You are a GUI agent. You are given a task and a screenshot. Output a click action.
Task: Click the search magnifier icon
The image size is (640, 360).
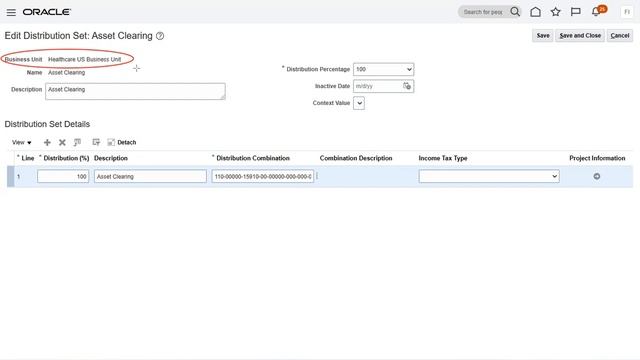[x=515, y=12]
